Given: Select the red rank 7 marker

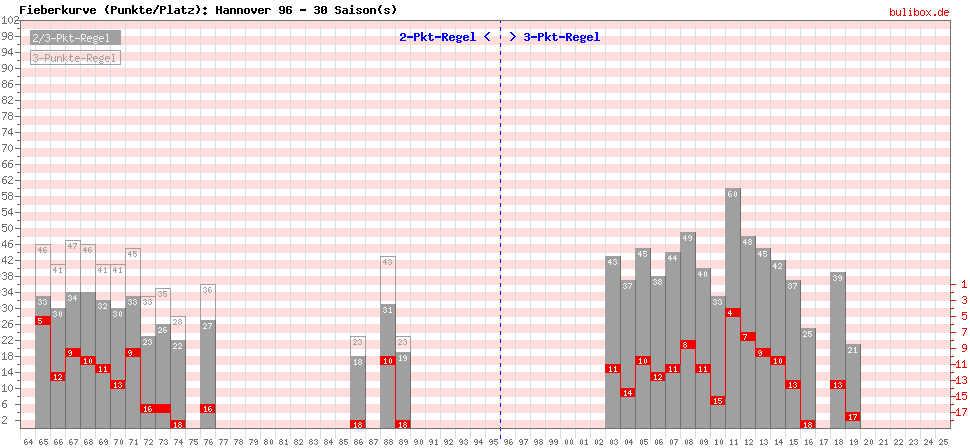Looking at the screenshot, I should pyautogui.click(x=748, y=337).
